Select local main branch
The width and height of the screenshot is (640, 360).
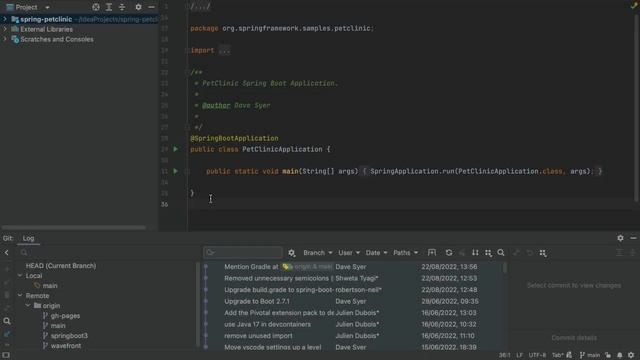point(50,286)
